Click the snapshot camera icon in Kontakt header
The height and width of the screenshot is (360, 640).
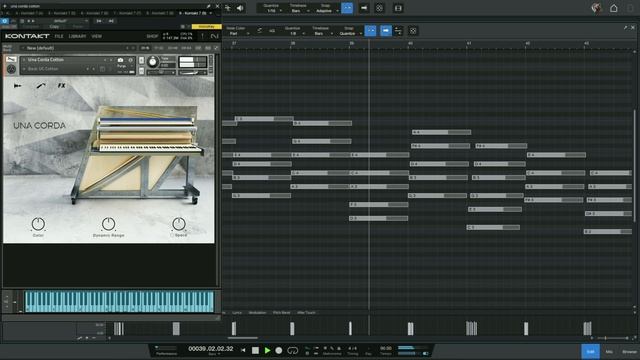(x=120, y=60)
